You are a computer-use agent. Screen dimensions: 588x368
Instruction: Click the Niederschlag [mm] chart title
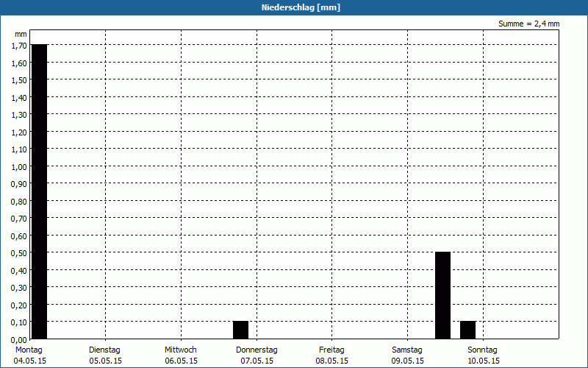tap(301, 7)
